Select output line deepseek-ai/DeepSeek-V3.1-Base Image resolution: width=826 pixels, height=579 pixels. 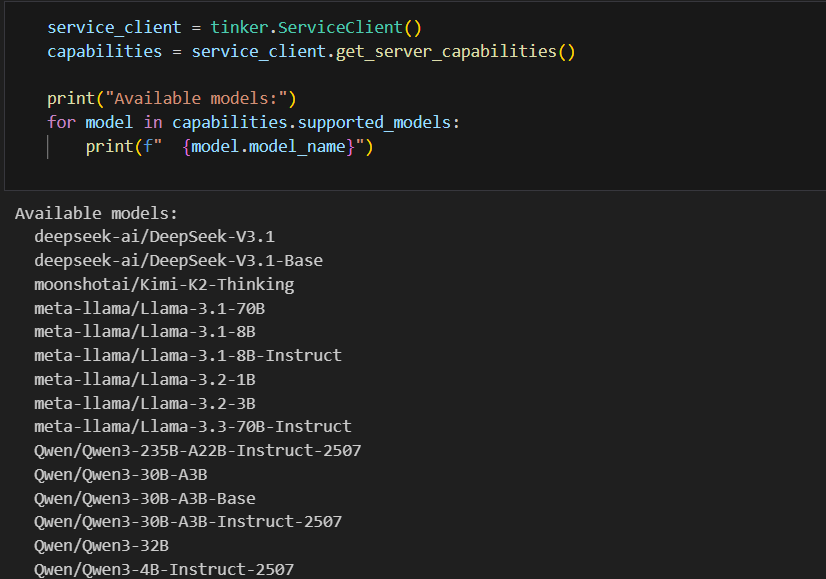click(x=179, y=260)
